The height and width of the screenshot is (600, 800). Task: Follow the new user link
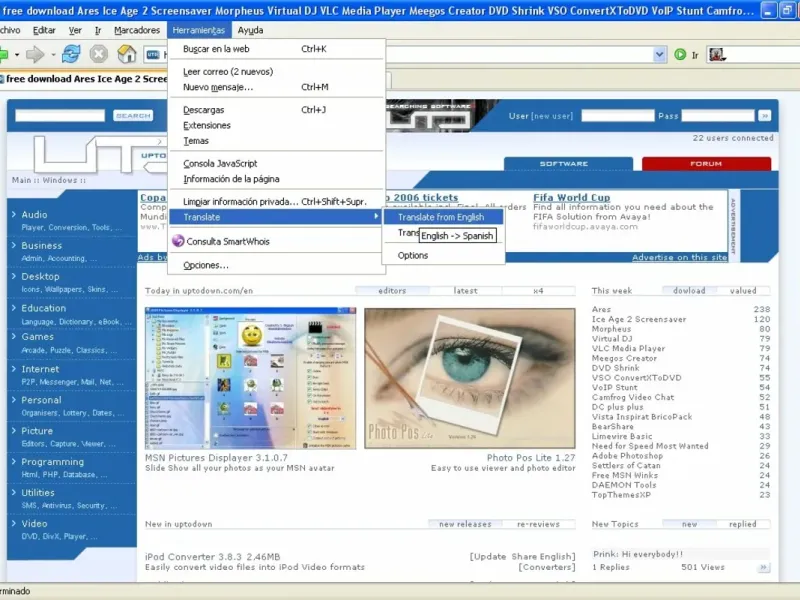(552, 116)
